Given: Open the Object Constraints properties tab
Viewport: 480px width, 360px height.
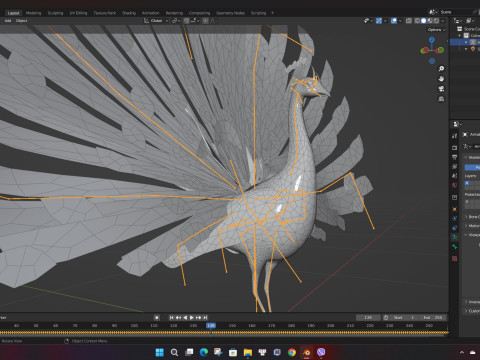Looking at the screenshot, I should (454, 228).
